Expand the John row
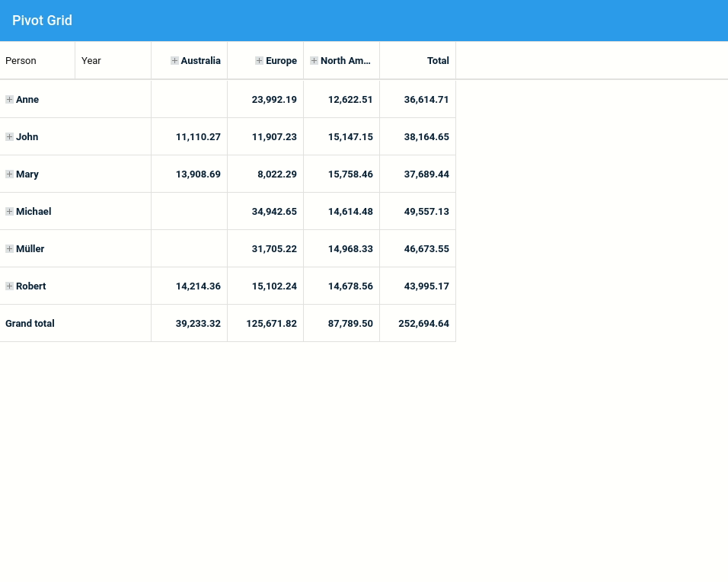The image size is (728, 582). (9, 136)
